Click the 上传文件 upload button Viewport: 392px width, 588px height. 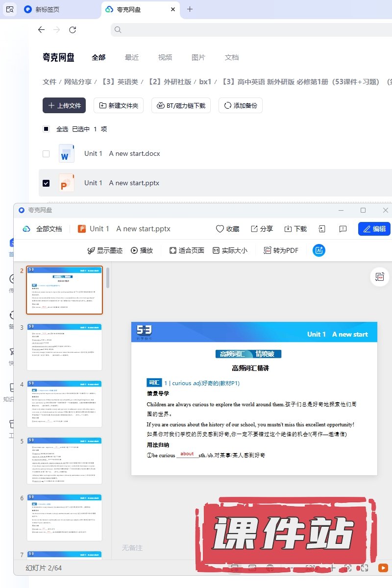tap(64, 105)
